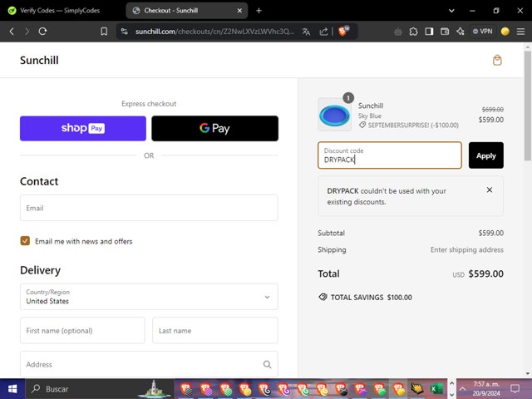The image size is (532, 399).
Task: Click into the Email field
Action: click(149, 208)
